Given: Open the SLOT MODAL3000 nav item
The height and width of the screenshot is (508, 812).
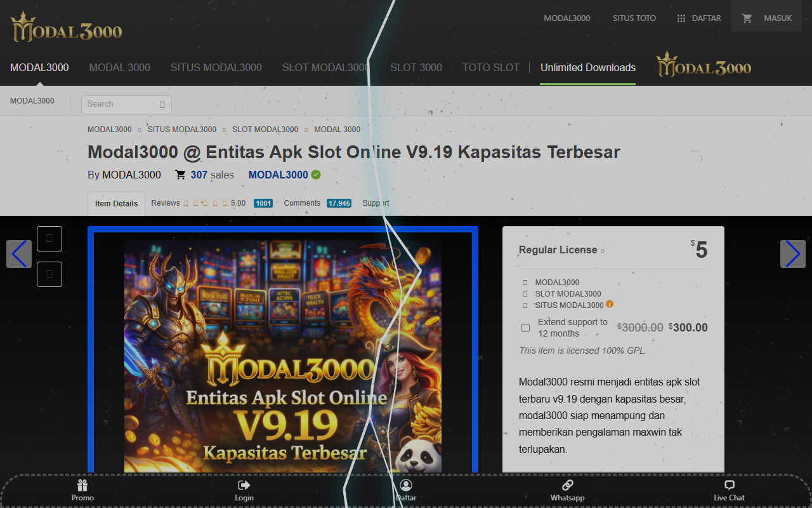Looking at the screenshot, I should [x=326, y=67].
